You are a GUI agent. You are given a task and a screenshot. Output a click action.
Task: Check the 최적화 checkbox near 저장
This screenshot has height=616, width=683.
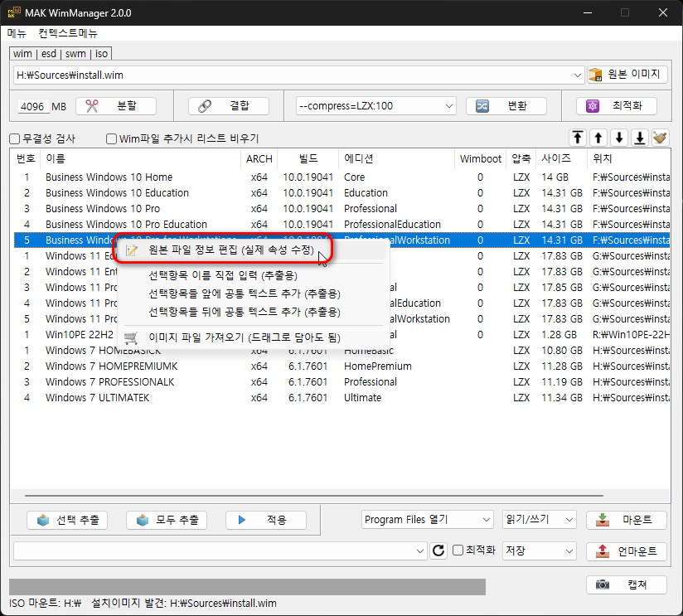pos(458,551)
